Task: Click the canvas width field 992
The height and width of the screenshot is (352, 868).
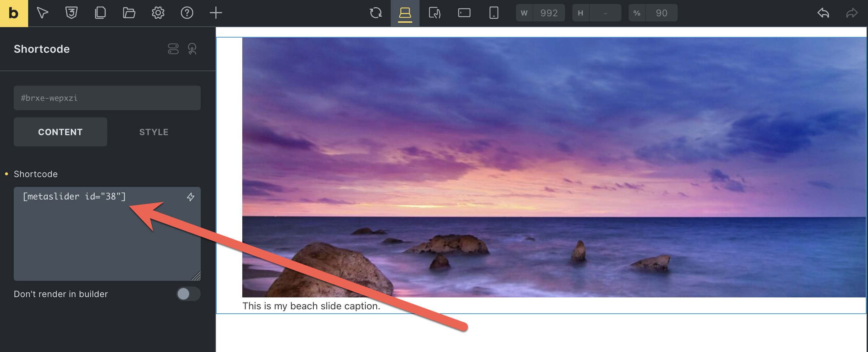Action: point(548,13)
